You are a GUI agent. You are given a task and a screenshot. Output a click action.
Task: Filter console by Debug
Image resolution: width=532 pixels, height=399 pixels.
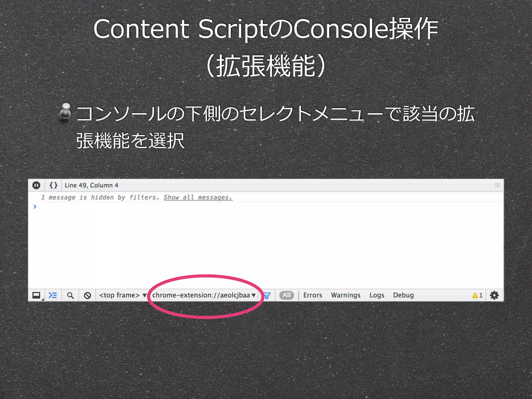coord(403,295)
